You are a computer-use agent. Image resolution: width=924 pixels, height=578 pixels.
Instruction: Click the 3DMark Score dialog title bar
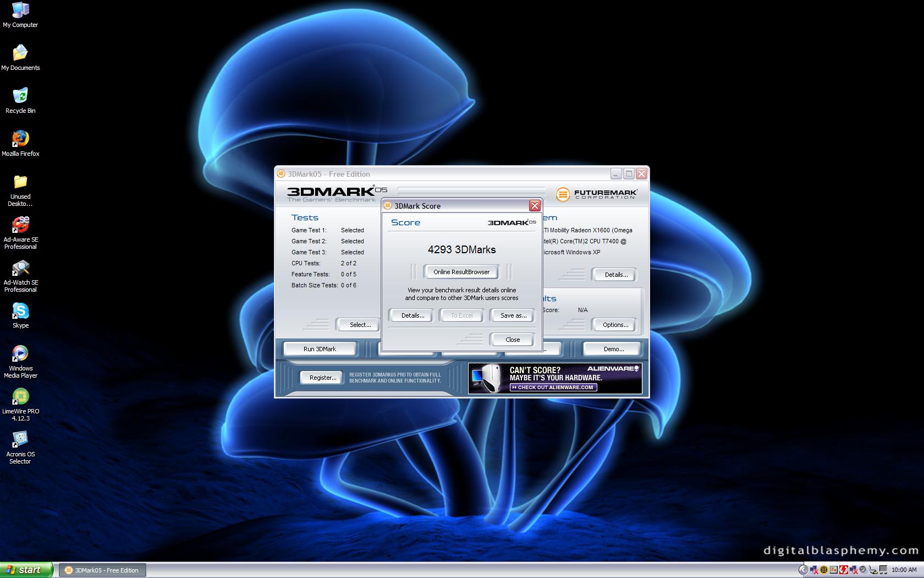(x=461, y=206)
